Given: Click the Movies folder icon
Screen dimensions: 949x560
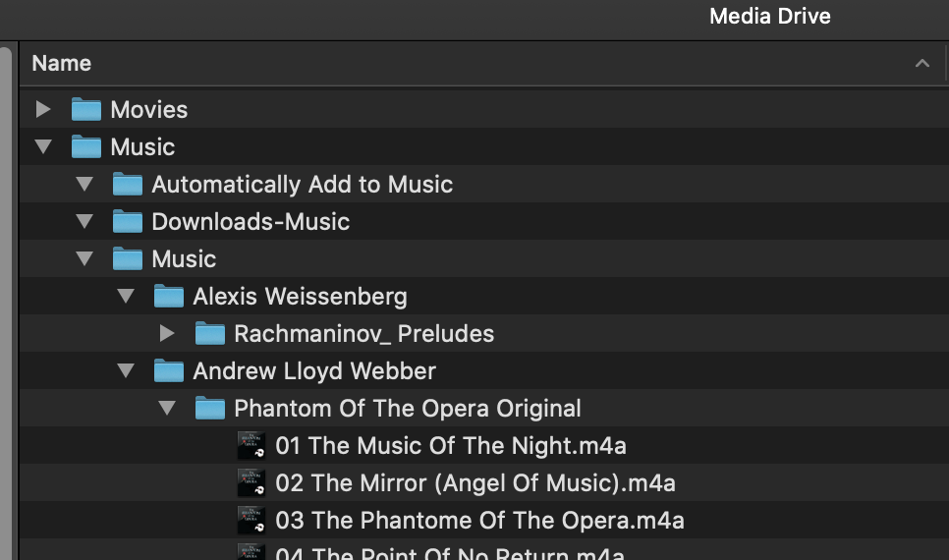Looking at the screenshot, I should 85,110.
